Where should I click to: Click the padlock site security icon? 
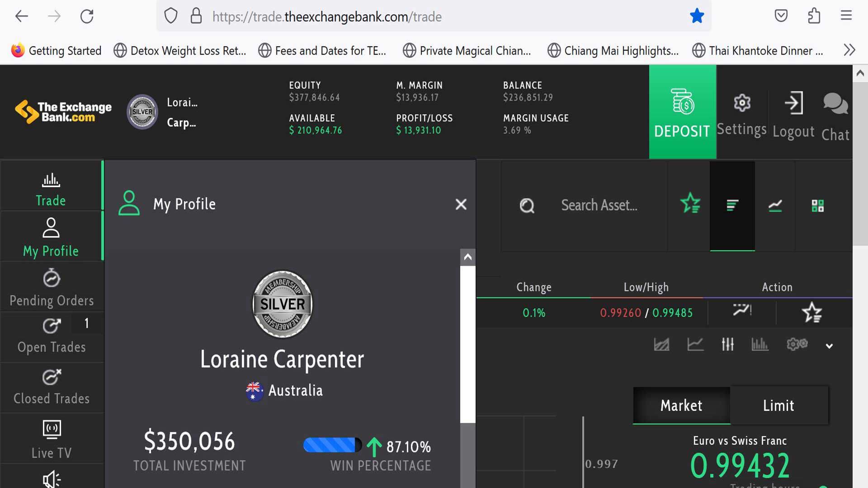point(196,16)
